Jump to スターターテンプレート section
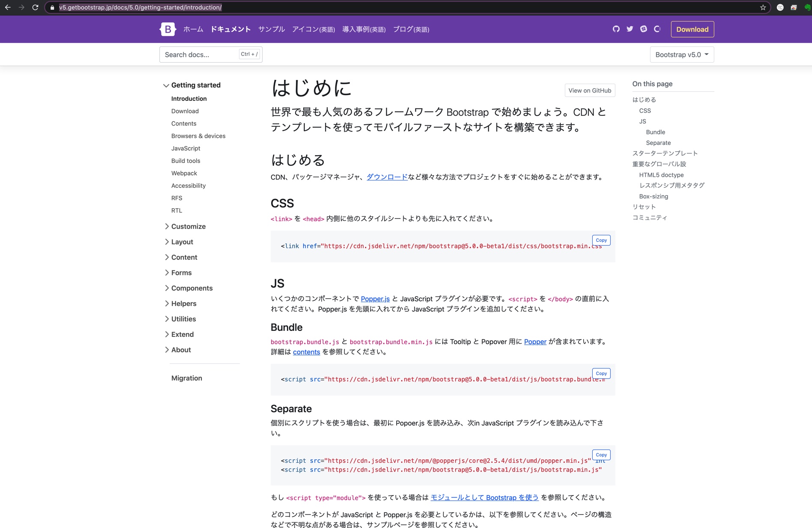 click(x=665, y=153)
